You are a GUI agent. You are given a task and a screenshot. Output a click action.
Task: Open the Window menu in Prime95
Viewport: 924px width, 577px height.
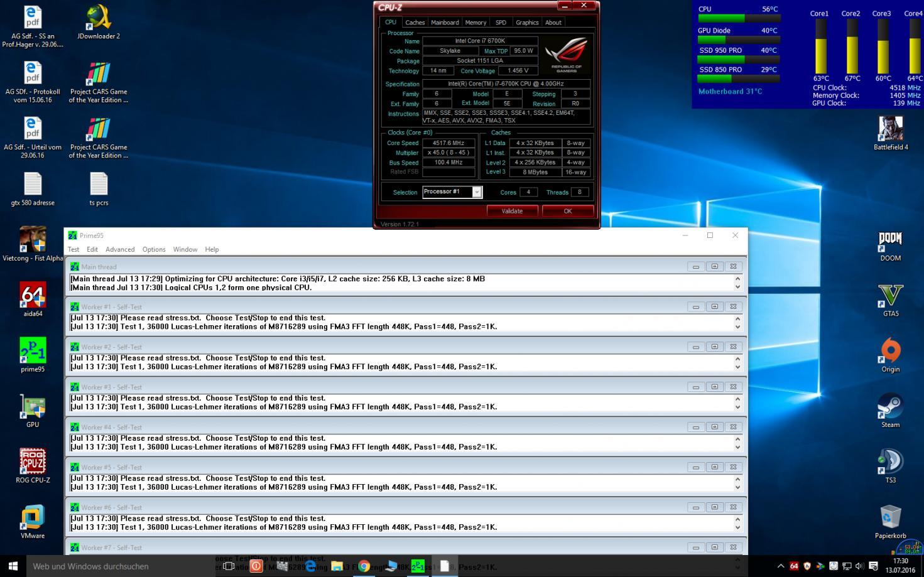[185, 249]
